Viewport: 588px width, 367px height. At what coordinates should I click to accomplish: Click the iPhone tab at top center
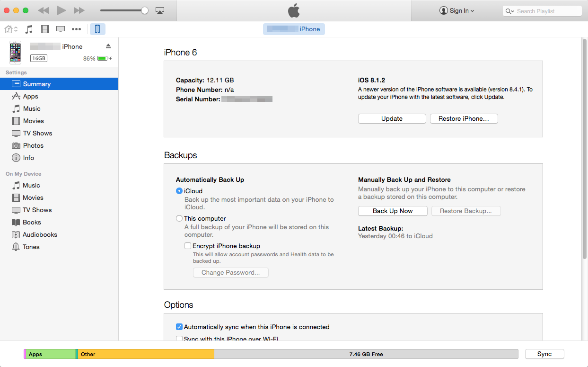[x=294, y=29]
